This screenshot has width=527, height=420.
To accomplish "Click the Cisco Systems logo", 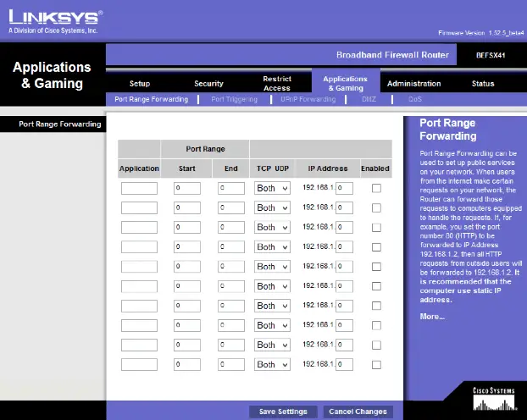I will [494, 399].
